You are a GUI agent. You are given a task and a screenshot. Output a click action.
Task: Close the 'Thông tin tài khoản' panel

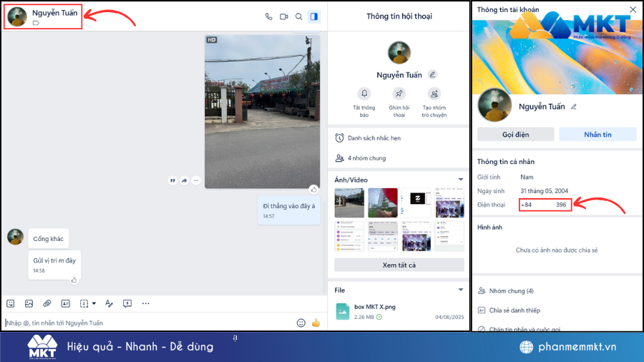[633, 9]
